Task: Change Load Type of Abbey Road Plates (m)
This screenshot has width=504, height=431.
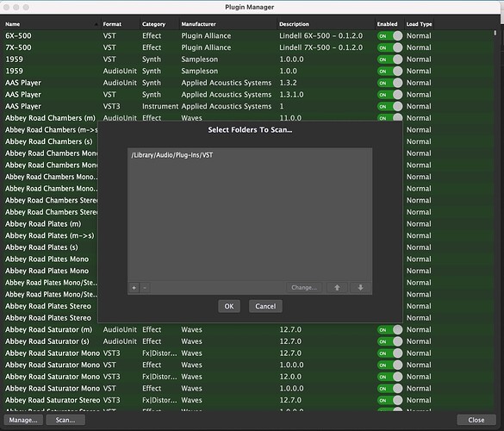Action: coord(419,224)
